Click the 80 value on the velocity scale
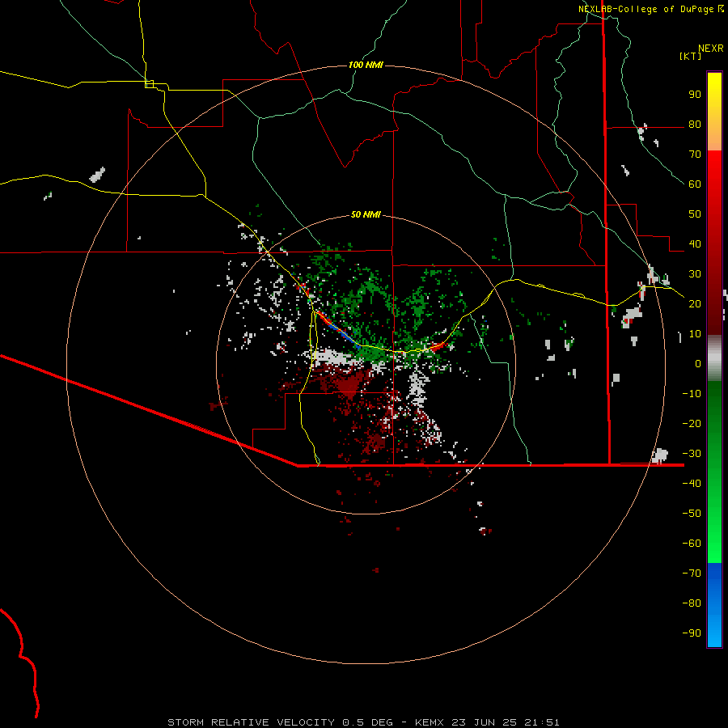 click(695, 125)
